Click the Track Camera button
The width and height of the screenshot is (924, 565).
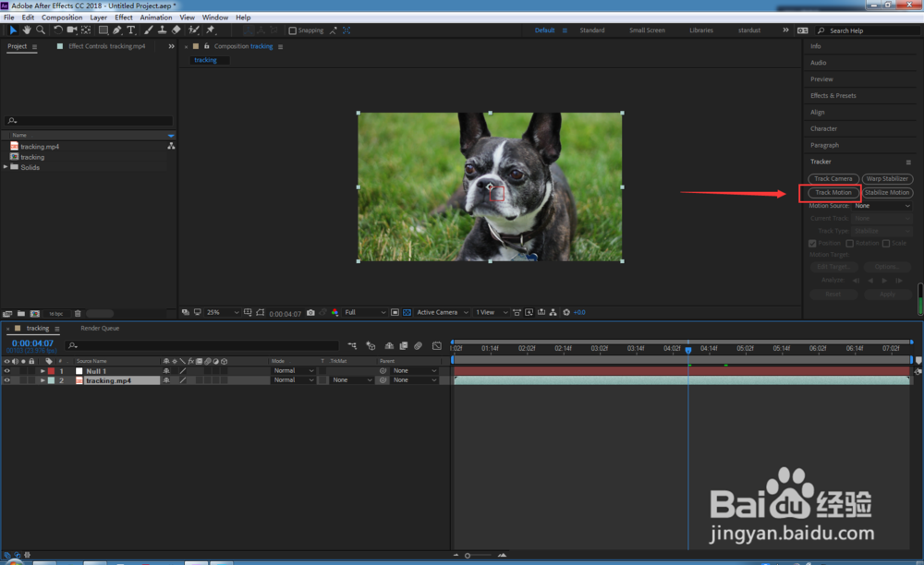click(833, 179)
